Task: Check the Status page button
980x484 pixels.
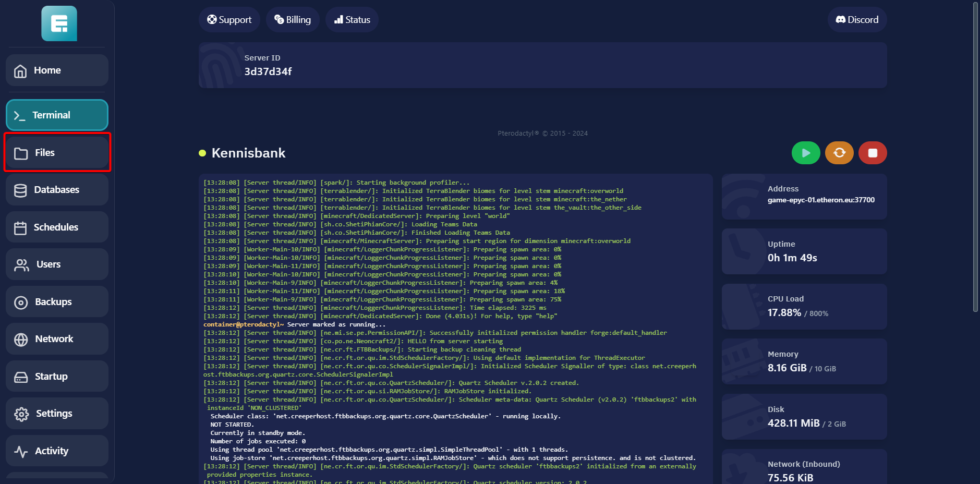Action: click(x=352, y=20)
